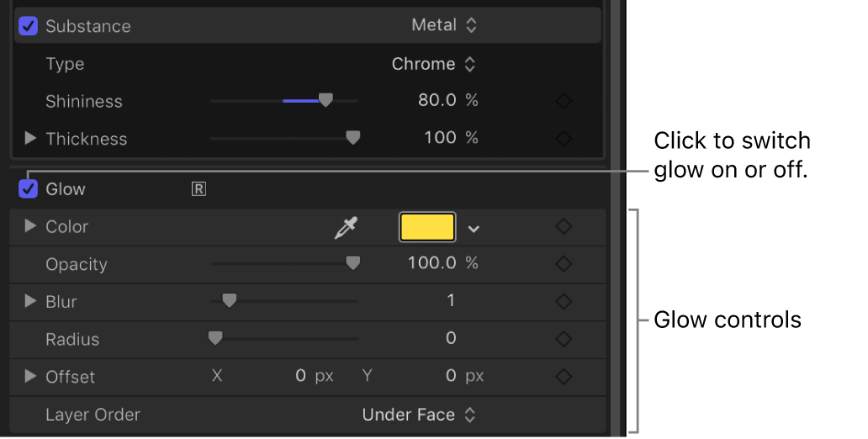Click the Blur keyframe diamond icon

click(x=564, y=301)
